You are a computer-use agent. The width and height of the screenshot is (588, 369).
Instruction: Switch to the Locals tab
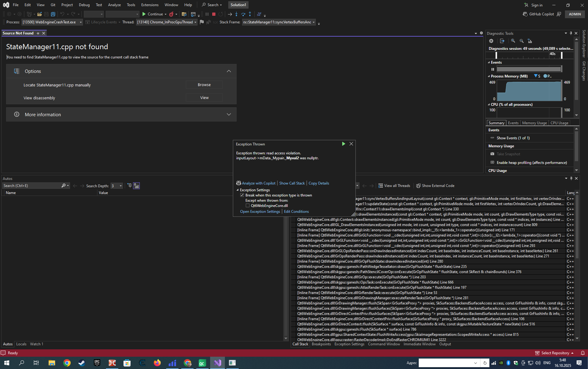21,344
